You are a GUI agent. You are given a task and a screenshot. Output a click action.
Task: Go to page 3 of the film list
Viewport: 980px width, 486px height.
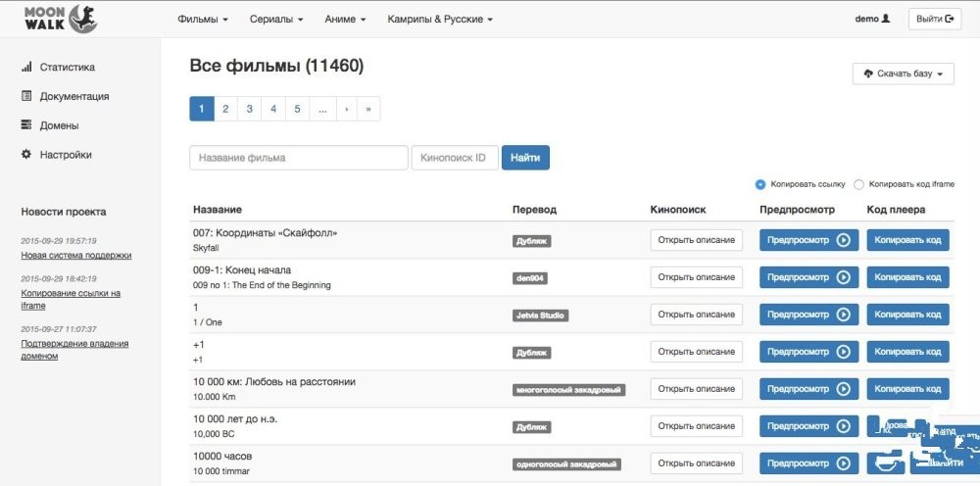pyautogui.click(x=249, y=109)
